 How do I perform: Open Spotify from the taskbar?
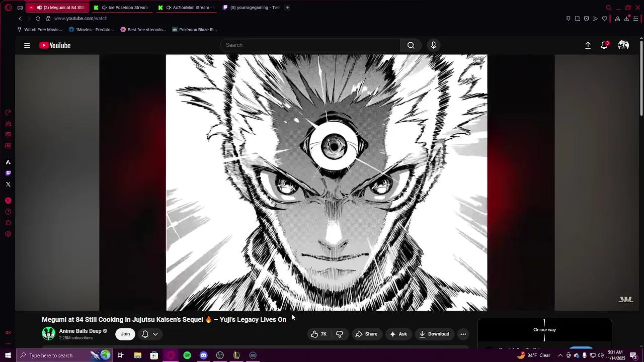pyautogui.click(x=187, y=355)
